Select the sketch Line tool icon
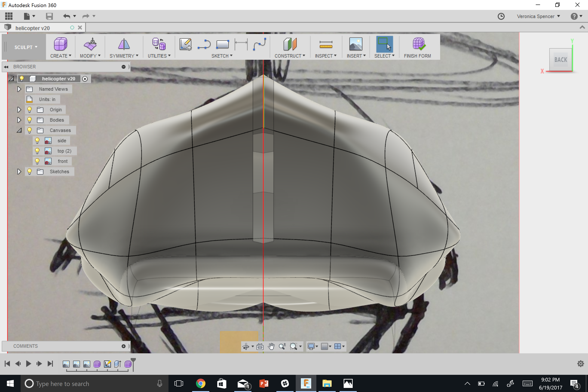Viewport: 588px width, 392px height. (204, 44)
